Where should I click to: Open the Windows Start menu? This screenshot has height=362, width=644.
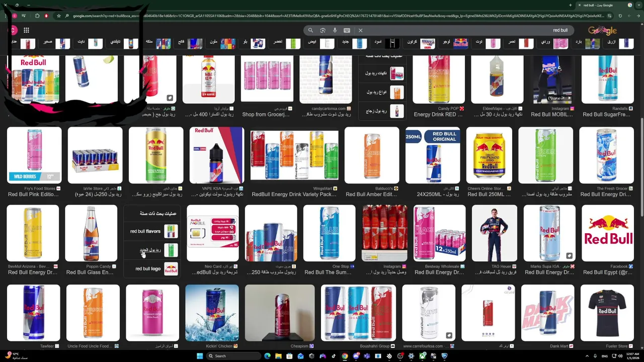click(x=200, y=356)
